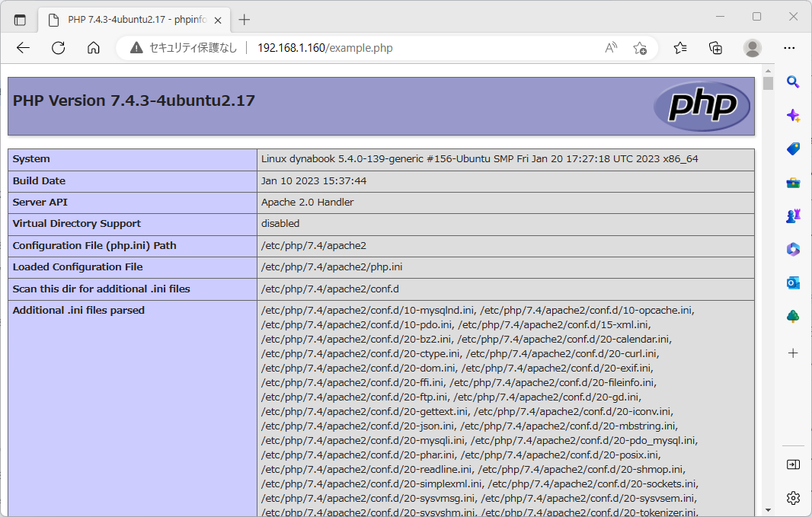Open sidebar Search

coord(793,81)
